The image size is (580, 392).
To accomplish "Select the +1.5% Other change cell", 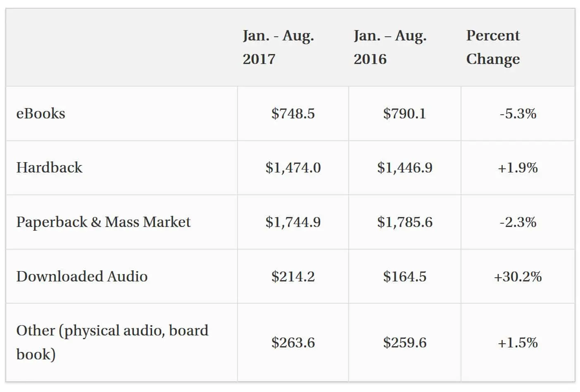I will (518, 342).
